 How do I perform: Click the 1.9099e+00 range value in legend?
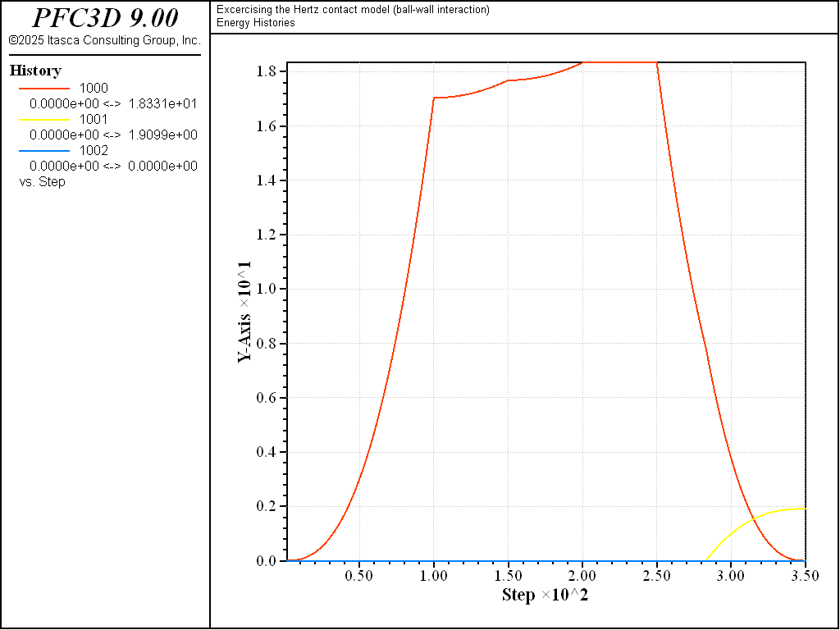coord(162,135)
